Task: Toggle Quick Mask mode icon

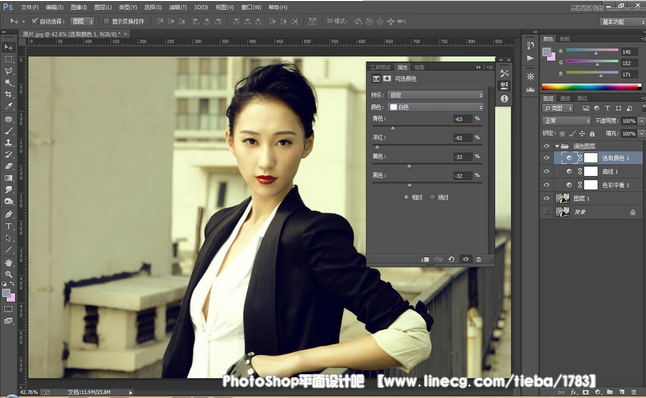Action: pyautogui.click(x=8, y=309)
